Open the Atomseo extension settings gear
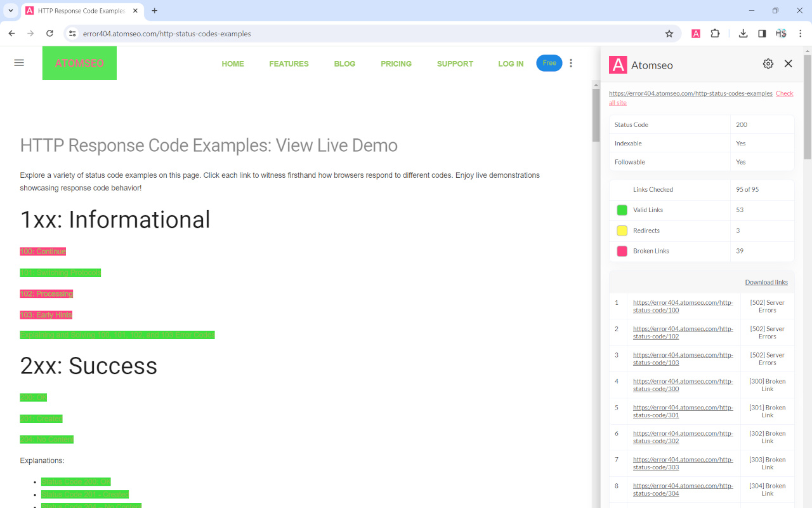 click(768, 63)
